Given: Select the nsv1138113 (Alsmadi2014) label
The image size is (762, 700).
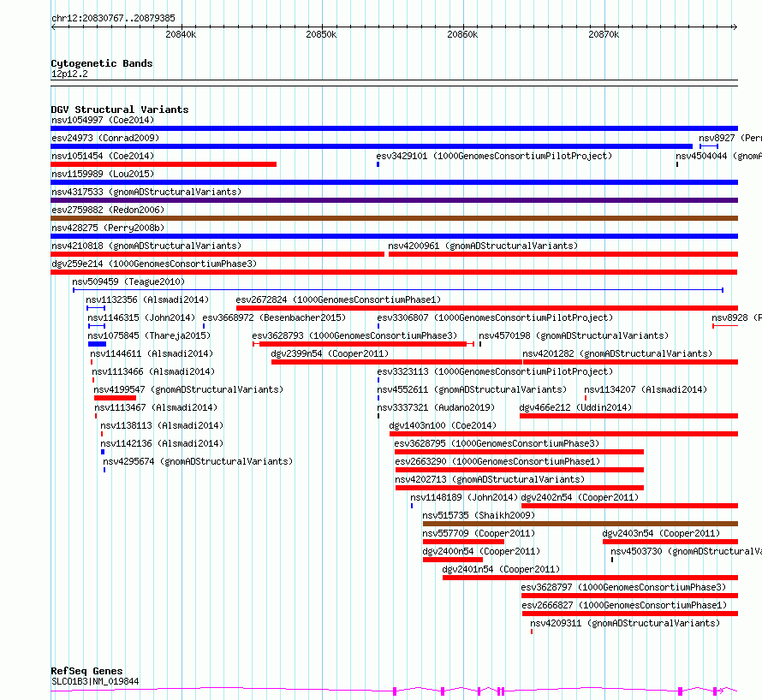Looking at the screenshot, I should click(x=162, y=425).
